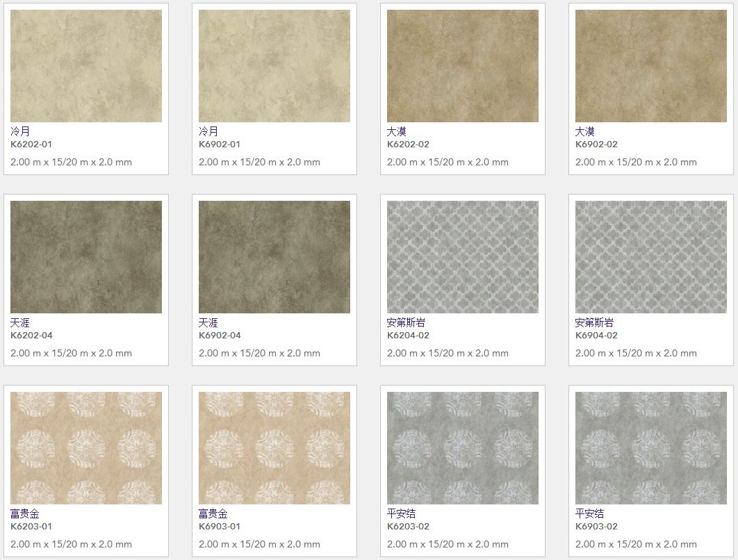
Task: Open the K6902-01 冷月 swatch image
Action: point(274,66)
